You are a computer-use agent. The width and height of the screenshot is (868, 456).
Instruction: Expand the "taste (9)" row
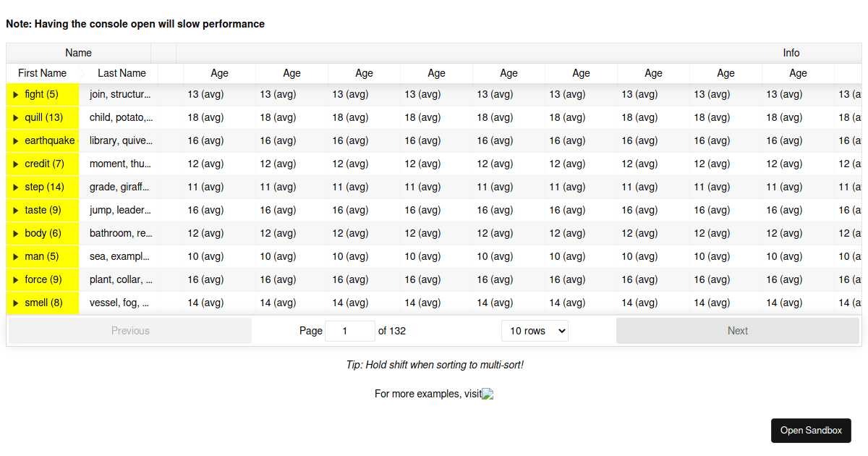coord(16,210)
